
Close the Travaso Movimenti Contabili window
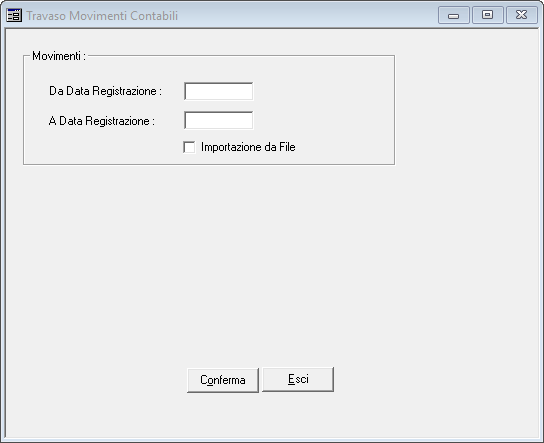tap(521, 15)
